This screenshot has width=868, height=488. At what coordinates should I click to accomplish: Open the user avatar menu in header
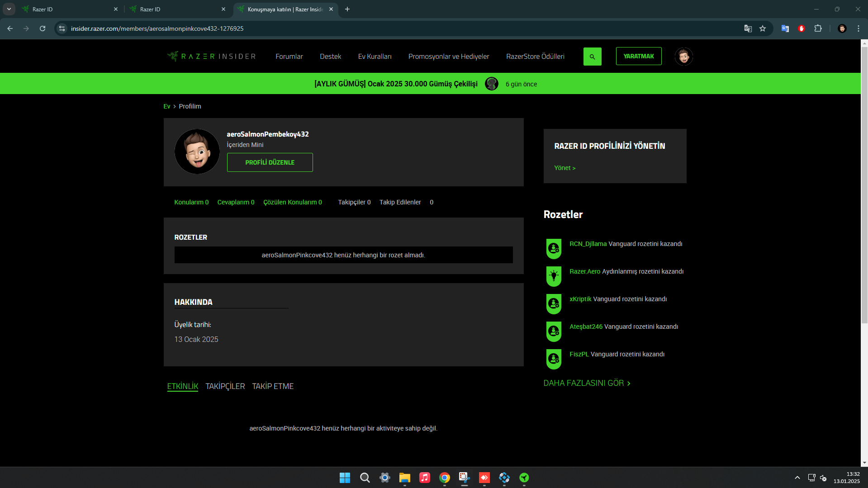pos(683,57)
